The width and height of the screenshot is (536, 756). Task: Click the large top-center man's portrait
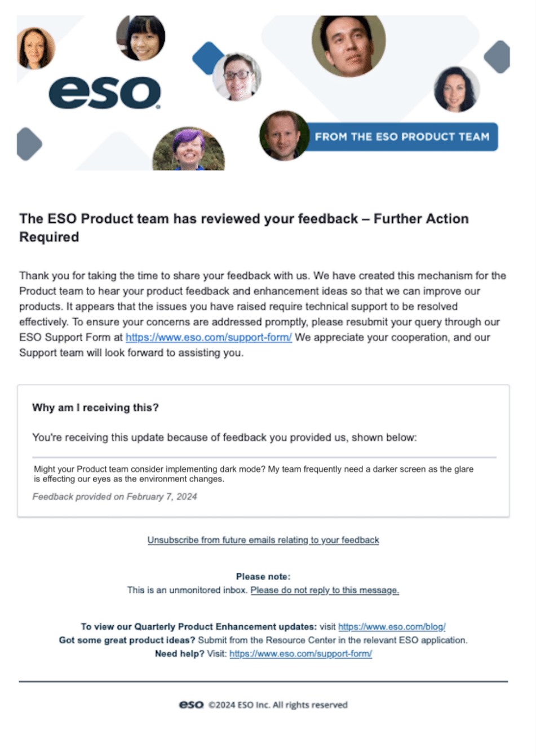(x=348, y=45)
